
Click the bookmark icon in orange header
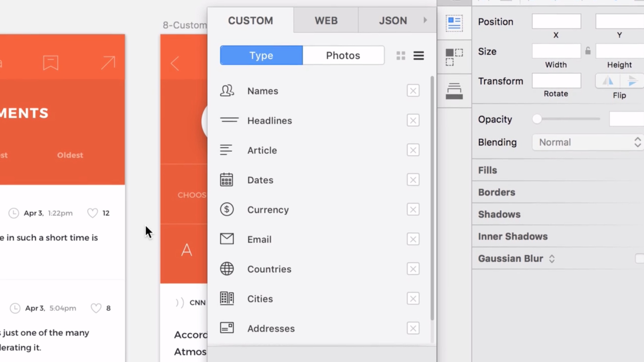tap(51, 62)
